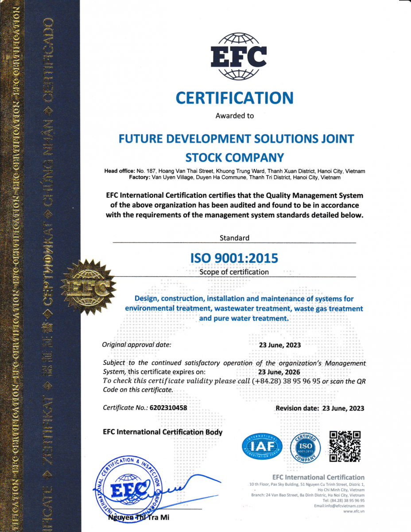Open the www.efc.vn website link
Screen dimensions: 411x532
(x=354, y=510)
